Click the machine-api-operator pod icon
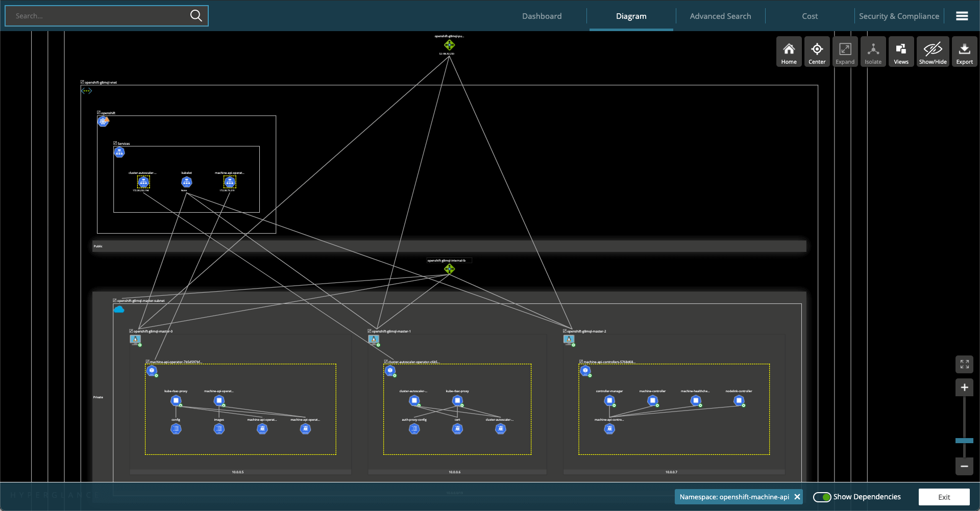Image resolution: width=980 pixels, height=511 pixels. click(152, 371)
